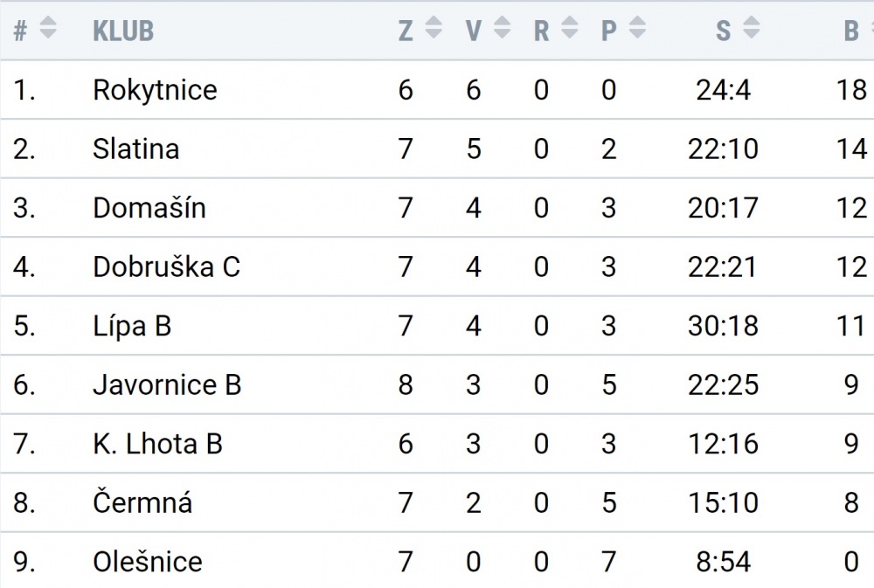Click the B points column header
874x588 pixels.
click(x=851, y=31)
